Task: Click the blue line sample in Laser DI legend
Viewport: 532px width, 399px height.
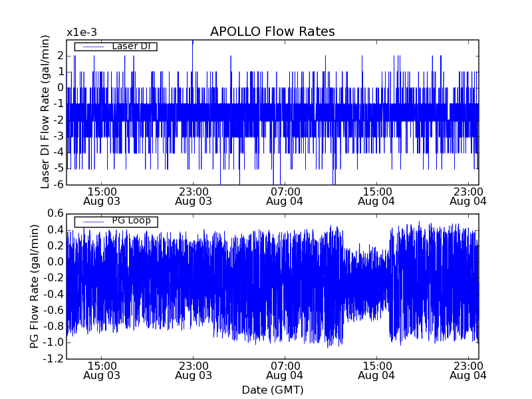Action: pos(92,46)
